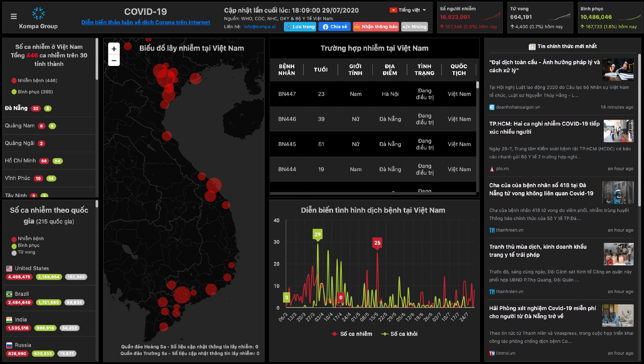
Task: Click the Nhúng embed code button
Action: (414, 27)
